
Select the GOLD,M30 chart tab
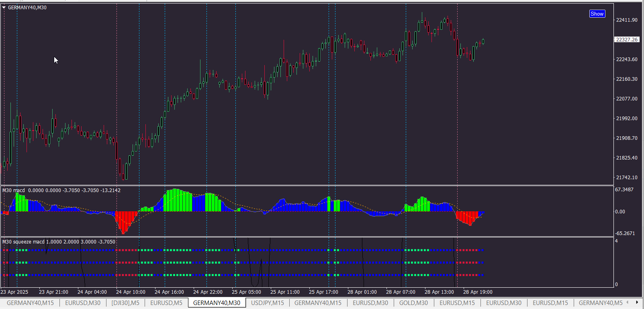(413, 303)
